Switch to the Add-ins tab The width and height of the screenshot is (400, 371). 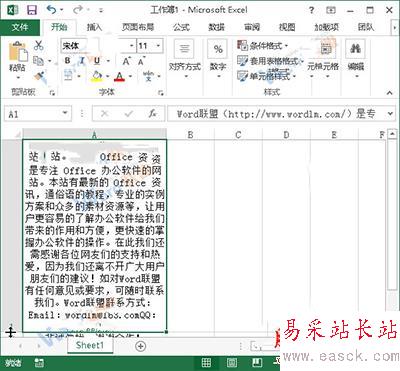327,27
